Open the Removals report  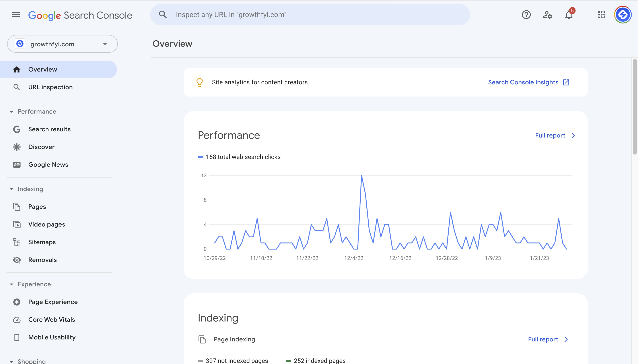click(x=43, y=260)
